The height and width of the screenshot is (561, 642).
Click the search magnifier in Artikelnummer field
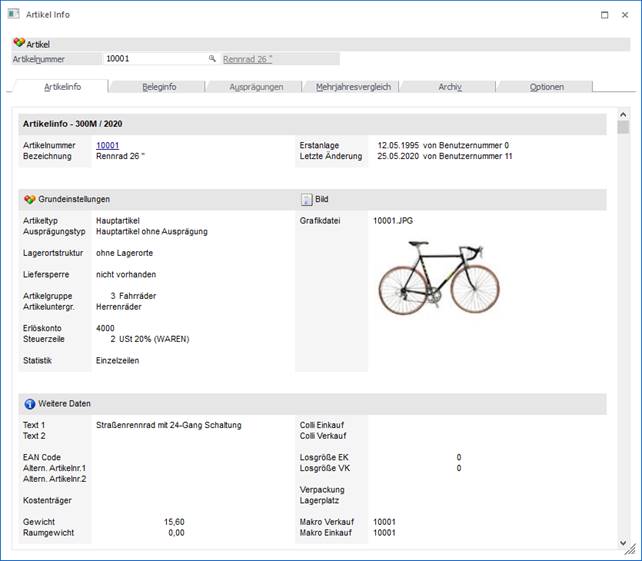point(212,60)
